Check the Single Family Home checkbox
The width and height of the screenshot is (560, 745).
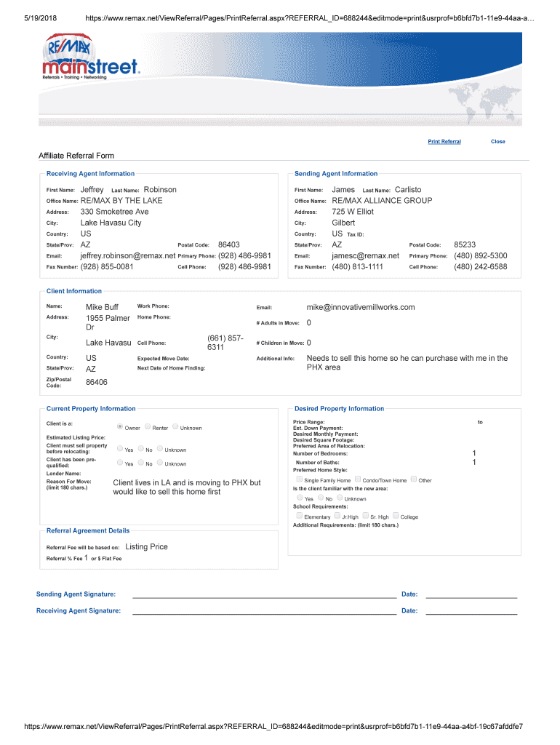tap(299, 479)
